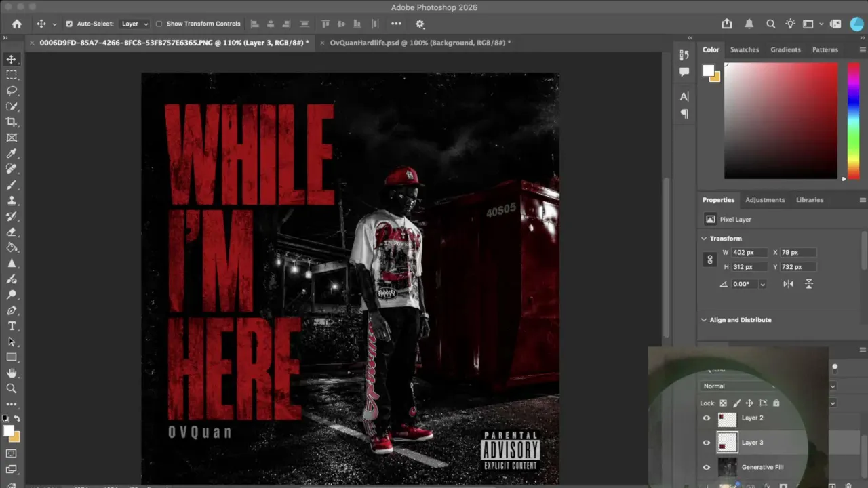Hide Layer 2 using its eye icon
The image size is (868, 488).
(x=707, y=418)
